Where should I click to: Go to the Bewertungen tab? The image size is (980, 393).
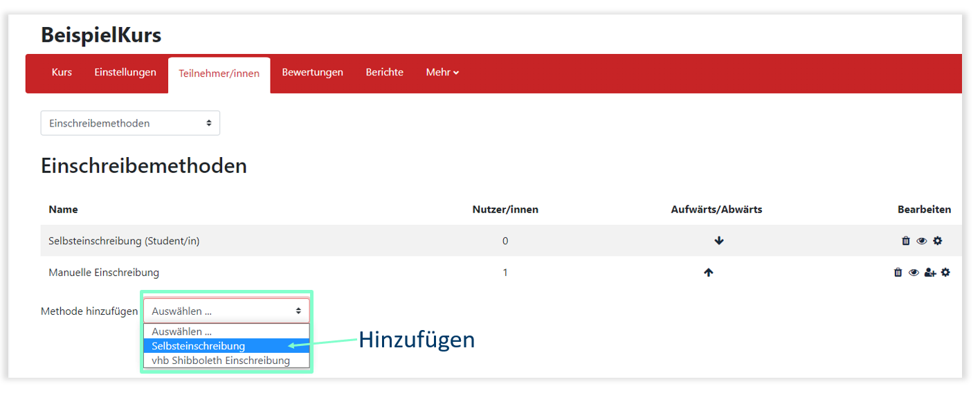coord(312,73)
